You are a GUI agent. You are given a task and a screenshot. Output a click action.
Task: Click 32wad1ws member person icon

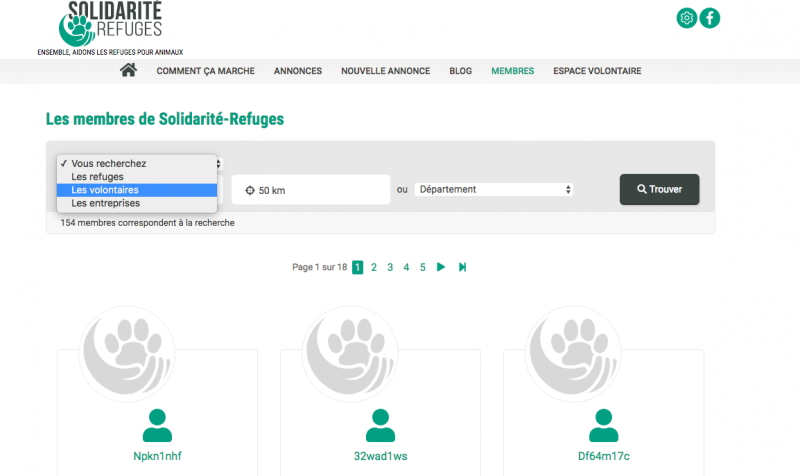380,424
